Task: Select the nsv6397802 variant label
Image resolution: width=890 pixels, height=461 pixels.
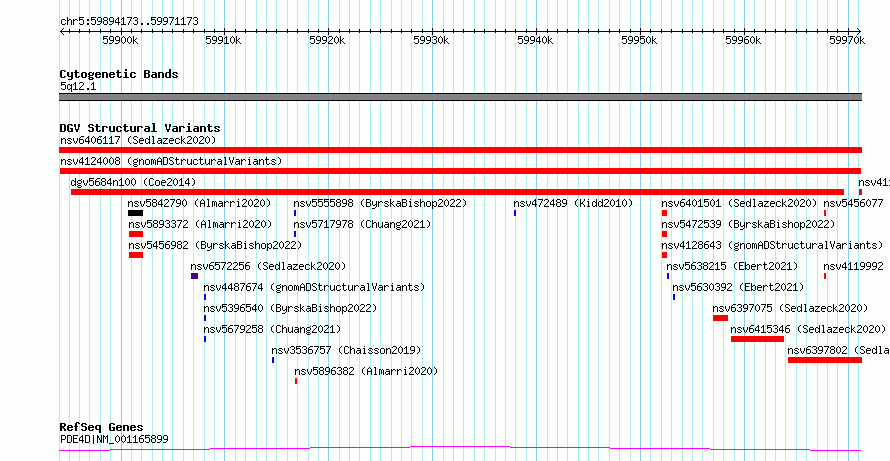Action: [838, 350]
